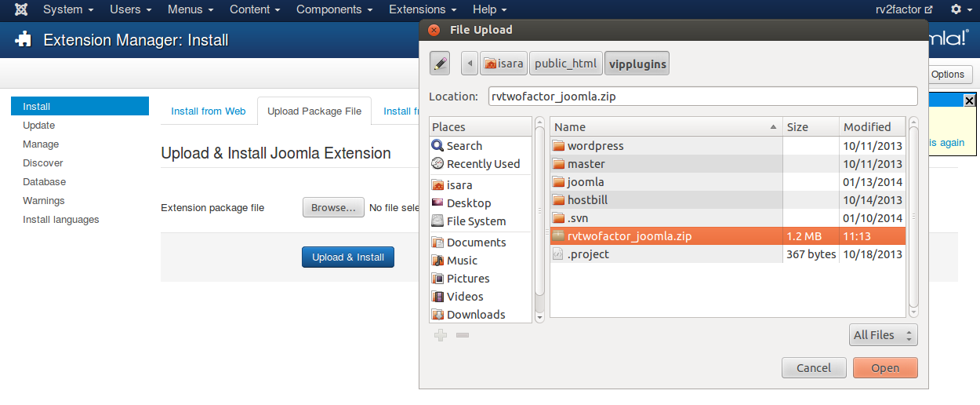Screen dimensions: 980x405
Task: Sort files by Modified column header
Action: (873, 126)
